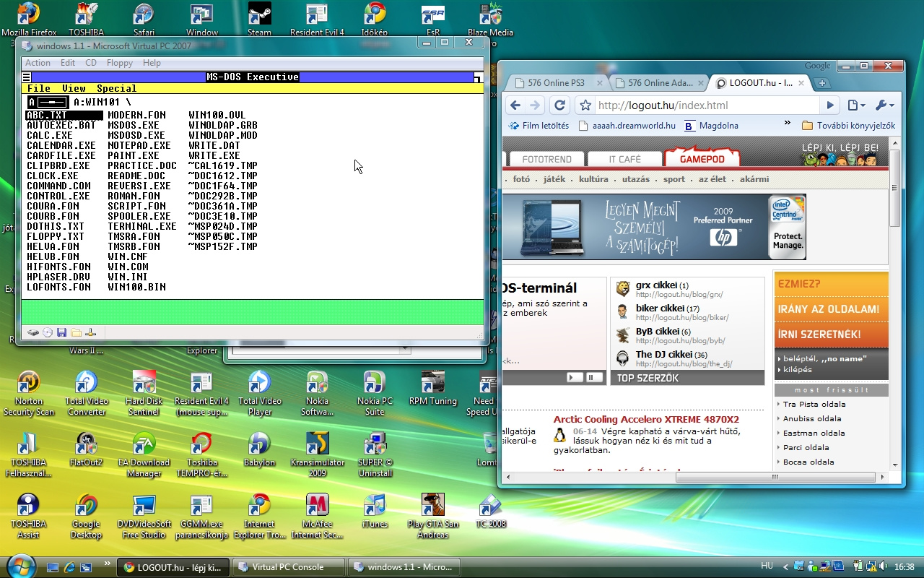Select NOTEPAD.EXE in file list
This screenshot has width=924, height=578.
click(139, 145)
